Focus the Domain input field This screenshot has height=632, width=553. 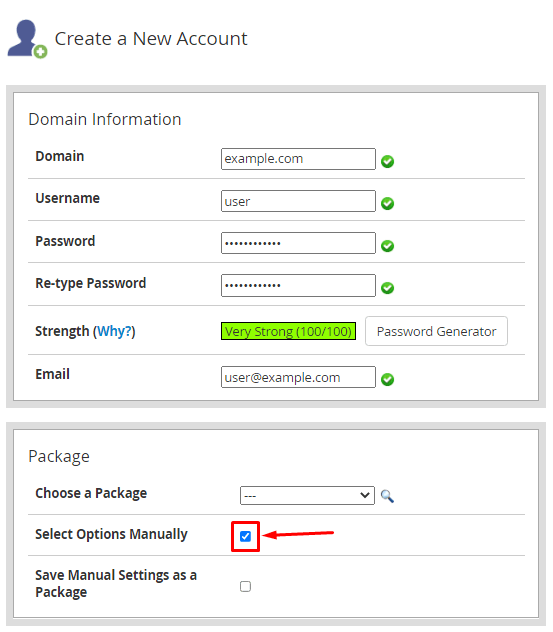(x=298, y=159)
